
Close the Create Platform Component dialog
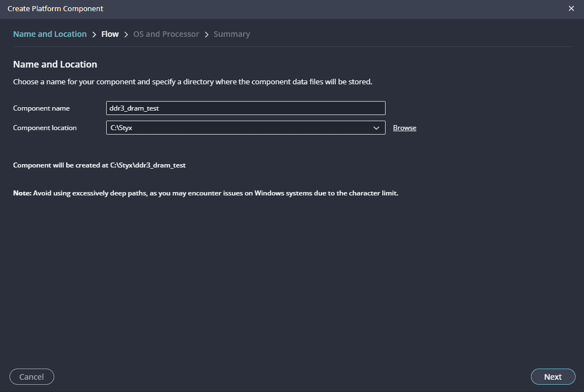(571, 8)
